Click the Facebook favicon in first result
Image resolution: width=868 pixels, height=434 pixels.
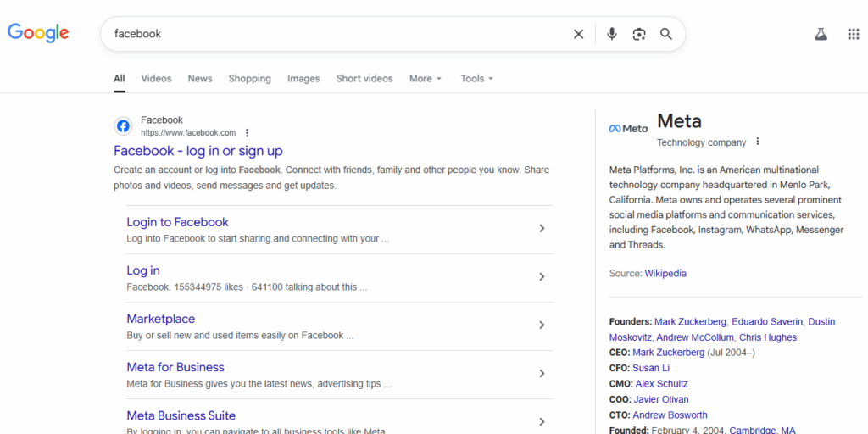click(124, 126)
